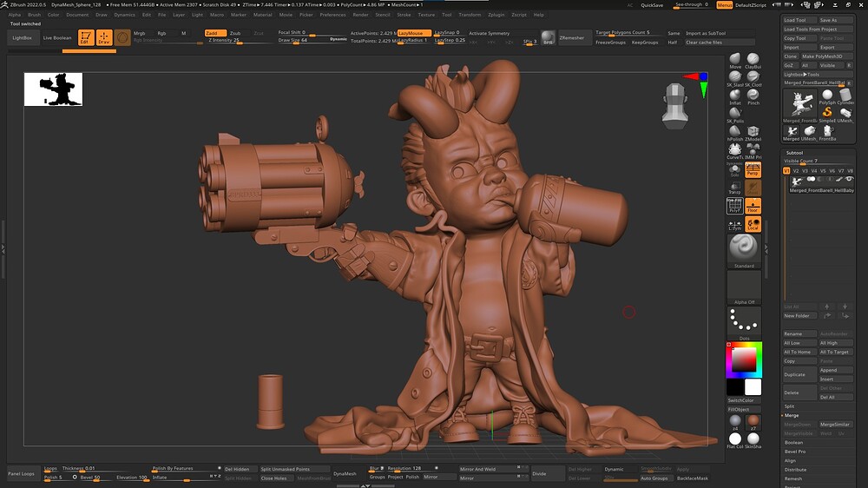
Task: Click the BPR render sphere icon
Action: tap(548, 37)
